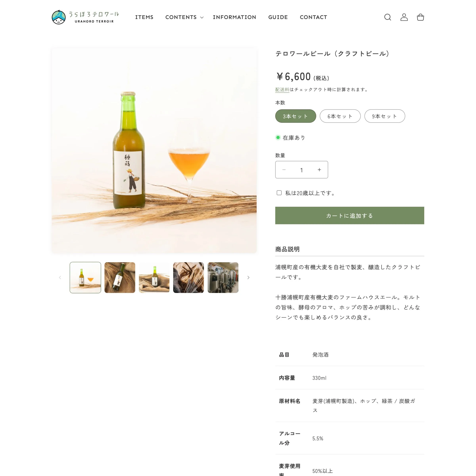Add to cart with カートに追加する button

[350, 216]
